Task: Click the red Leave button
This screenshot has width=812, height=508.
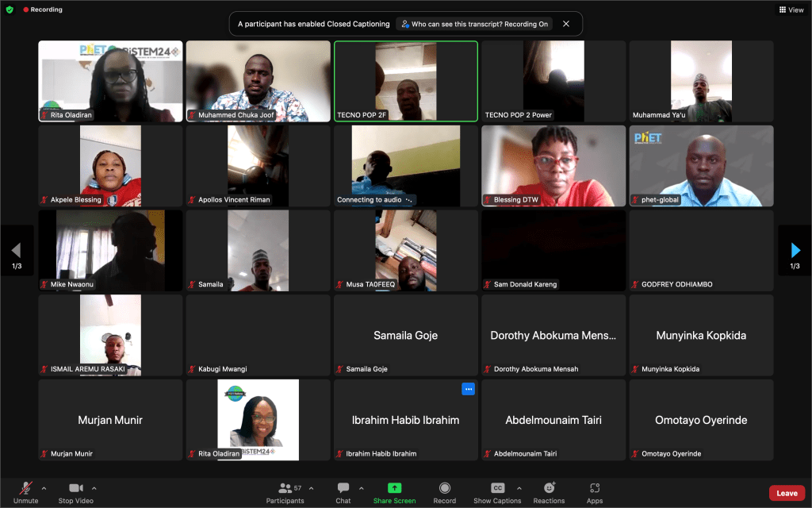Action: [x=787, y=493]
